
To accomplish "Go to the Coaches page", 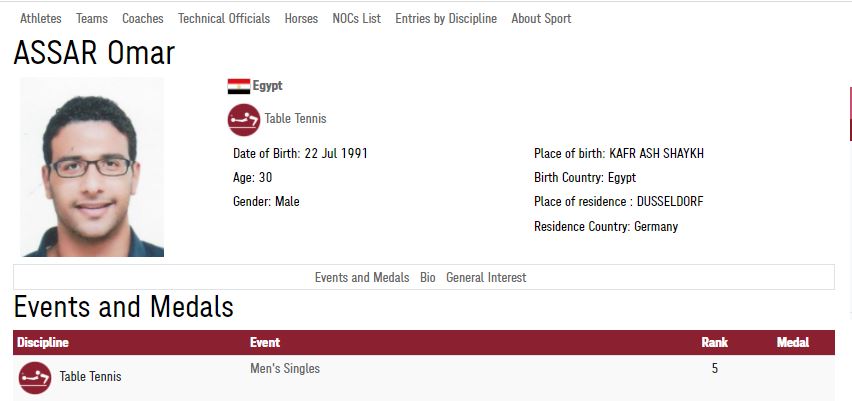I will click(143, 18).
